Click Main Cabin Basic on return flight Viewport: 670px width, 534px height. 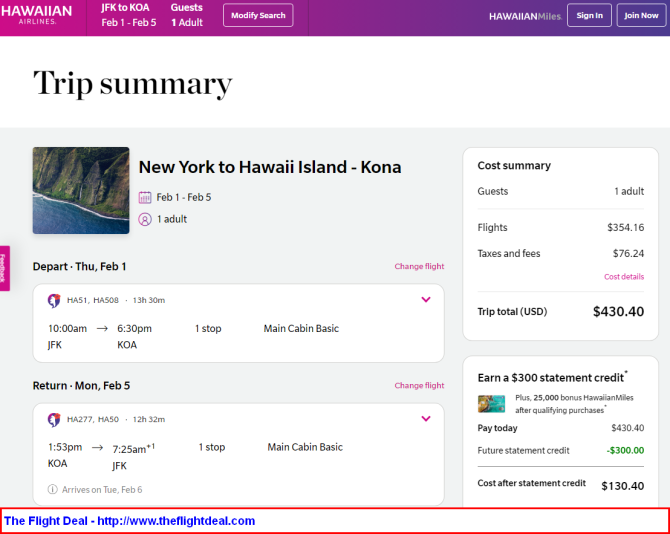click(x=305, y=447)
